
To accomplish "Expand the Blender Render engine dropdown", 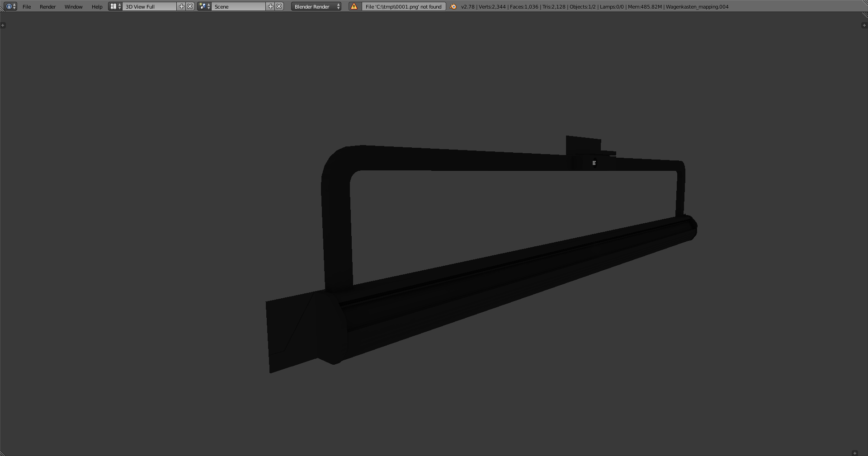I will 316,7.
